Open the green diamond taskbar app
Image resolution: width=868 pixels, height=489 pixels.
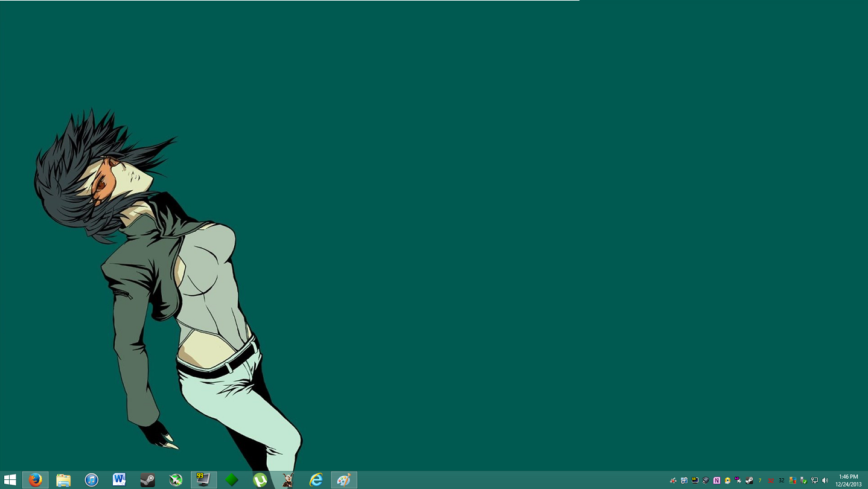point(232,480)
